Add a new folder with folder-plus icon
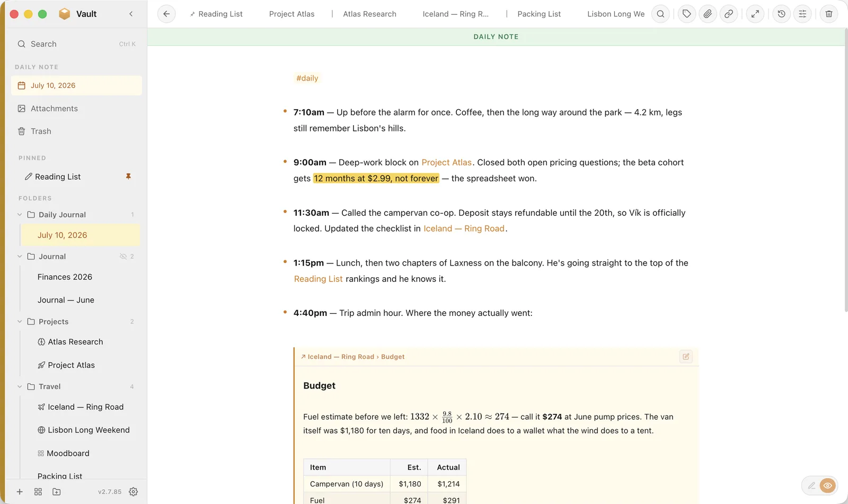The width and height of the screenshot is (848, 504). pos(57,492)
